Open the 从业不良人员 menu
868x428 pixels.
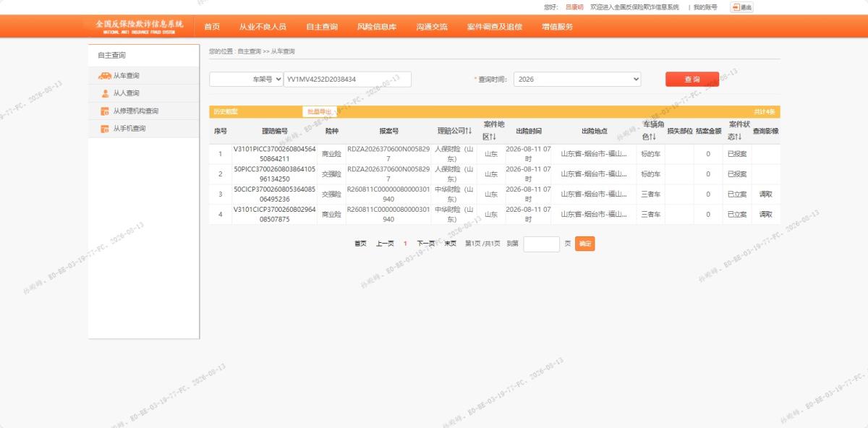point(263,27)
